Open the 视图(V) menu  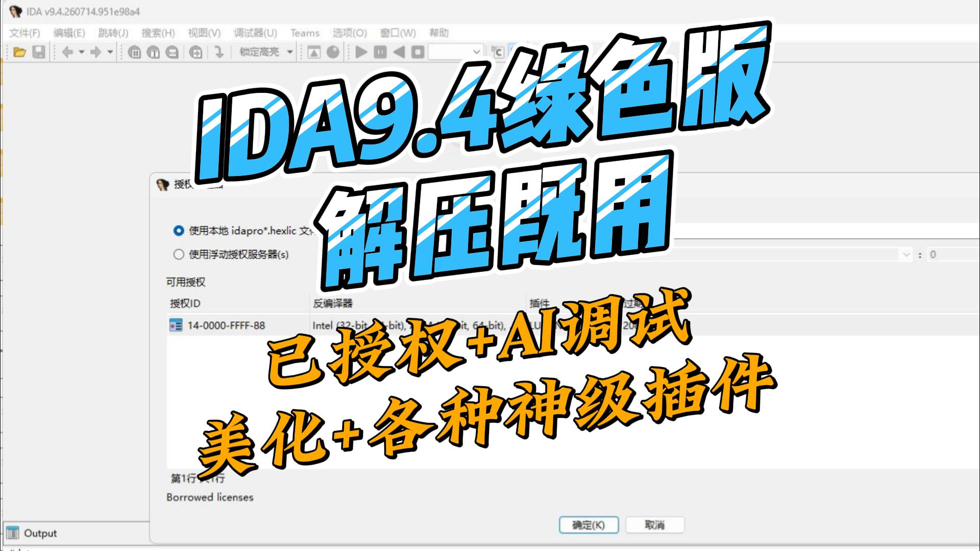coord(204,33)
